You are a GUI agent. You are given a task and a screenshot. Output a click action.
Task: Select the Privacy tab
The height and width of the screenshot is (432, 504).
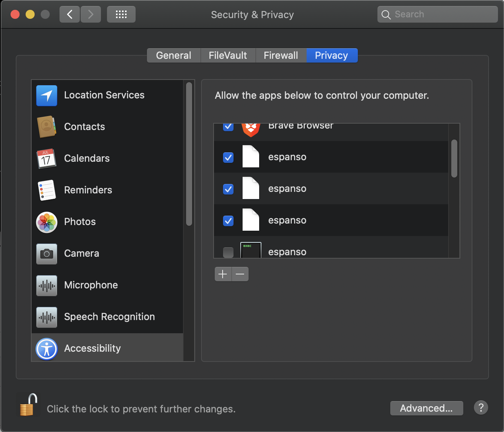(331, 55)
